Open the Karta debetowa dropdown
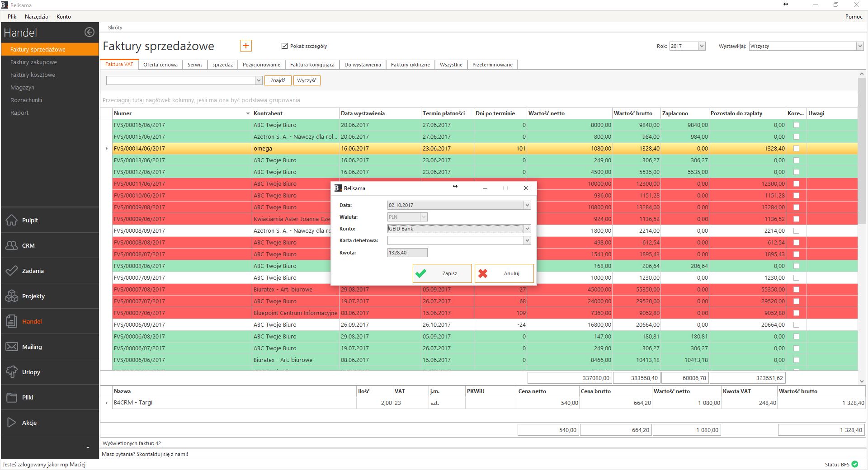Viewport: 868px width, 470px height. (x=527, y=240)
